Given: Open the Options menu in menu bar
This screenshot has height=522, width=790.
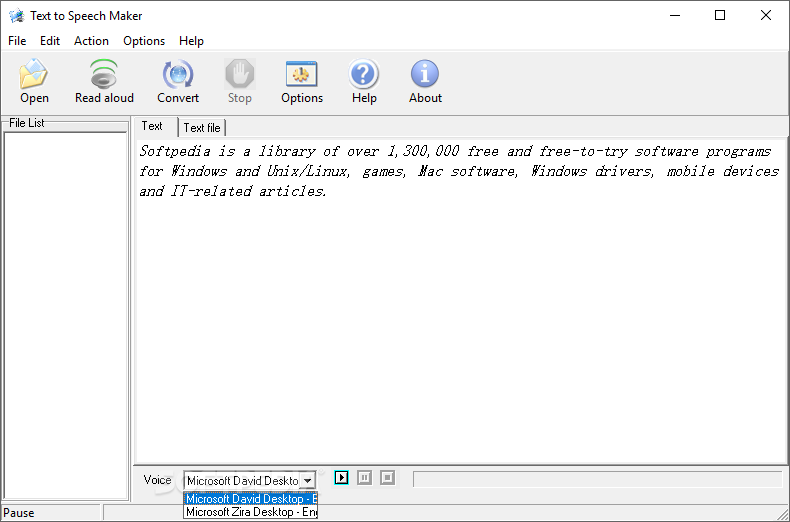Looking at the screenshot, I should 144,41.
